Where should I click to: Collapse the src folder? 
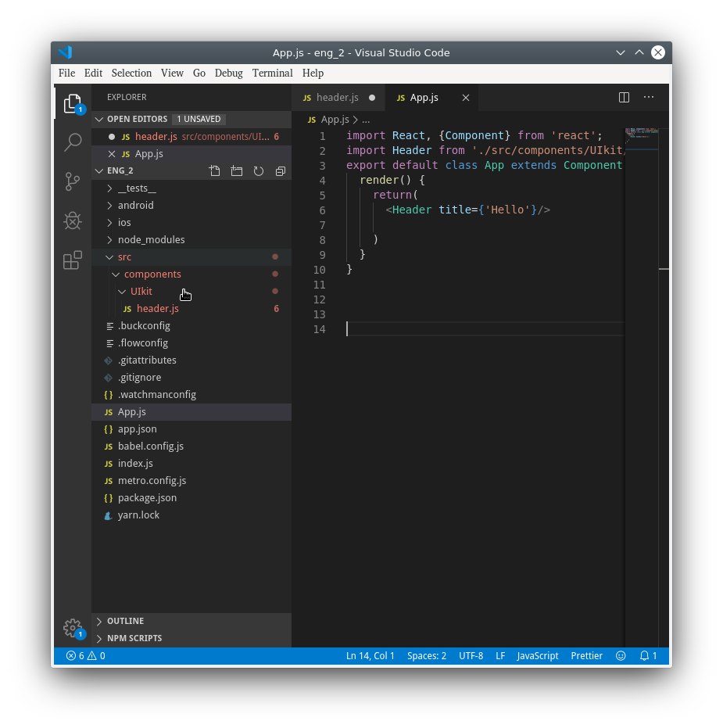click(109, 256)
